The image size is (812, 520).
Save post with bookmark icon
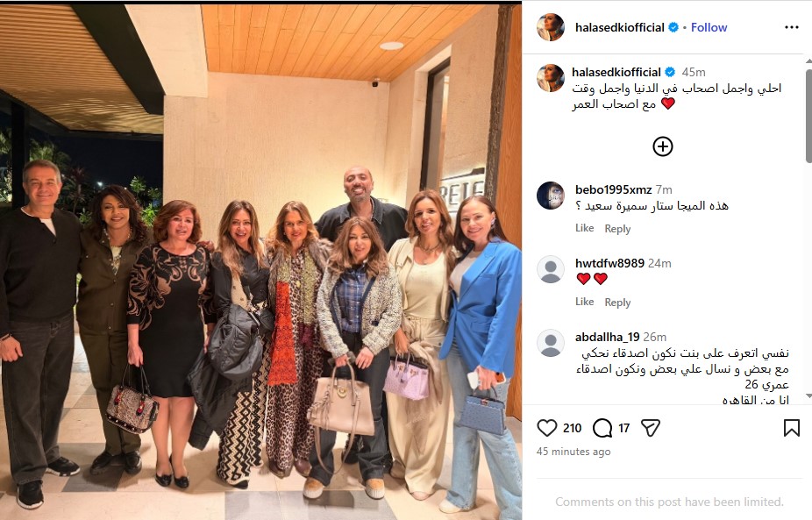pos(791,428)
